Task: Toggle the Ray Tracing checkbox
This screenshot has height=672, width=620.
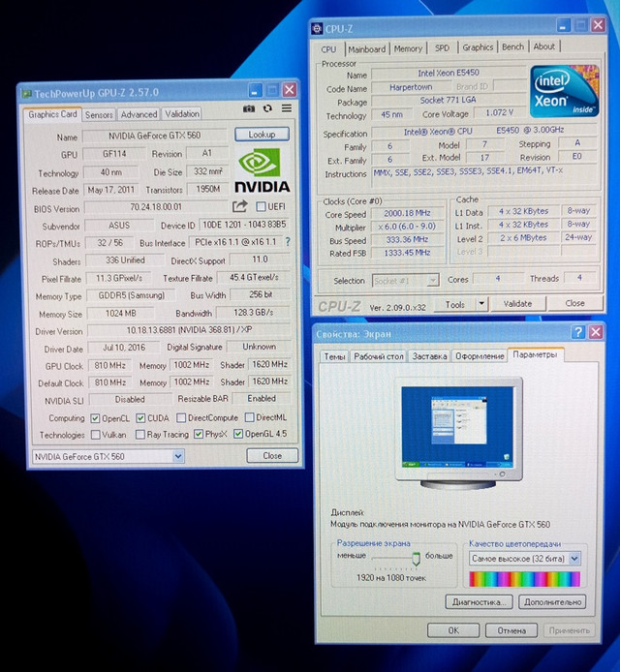Action: (140, 435)
